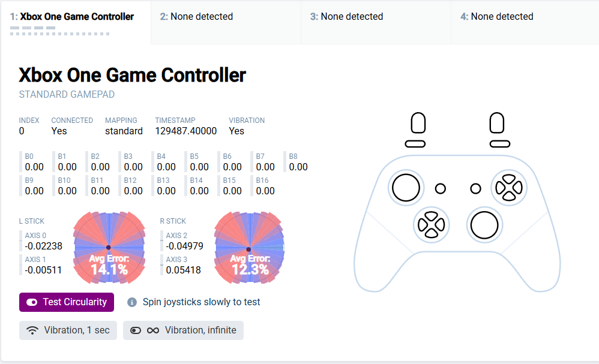Click the B6 button value
This screenshot has width=599, height=364.
(232, 167)
